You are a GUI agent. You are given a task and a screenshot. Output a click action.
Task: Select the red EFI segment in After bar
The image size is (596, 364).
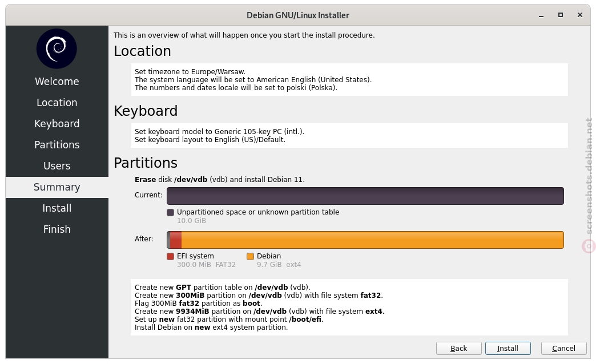pos(176,240)
